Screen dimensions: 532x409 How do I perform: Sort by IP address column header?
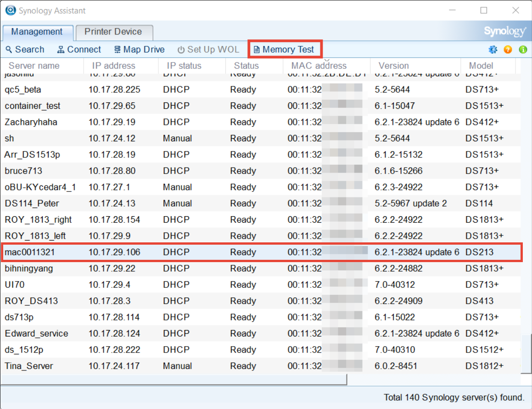click(x=121, y=66)
